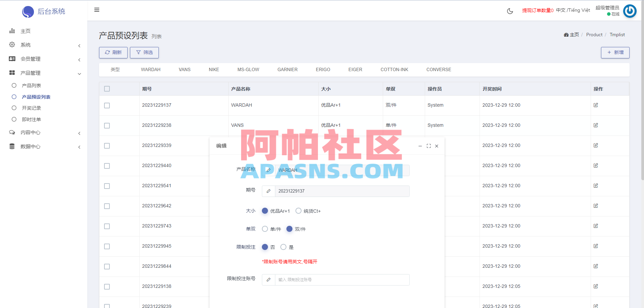Switch to the NIKE tab
This screenshot has height=308, width=644.
[214, 69]
